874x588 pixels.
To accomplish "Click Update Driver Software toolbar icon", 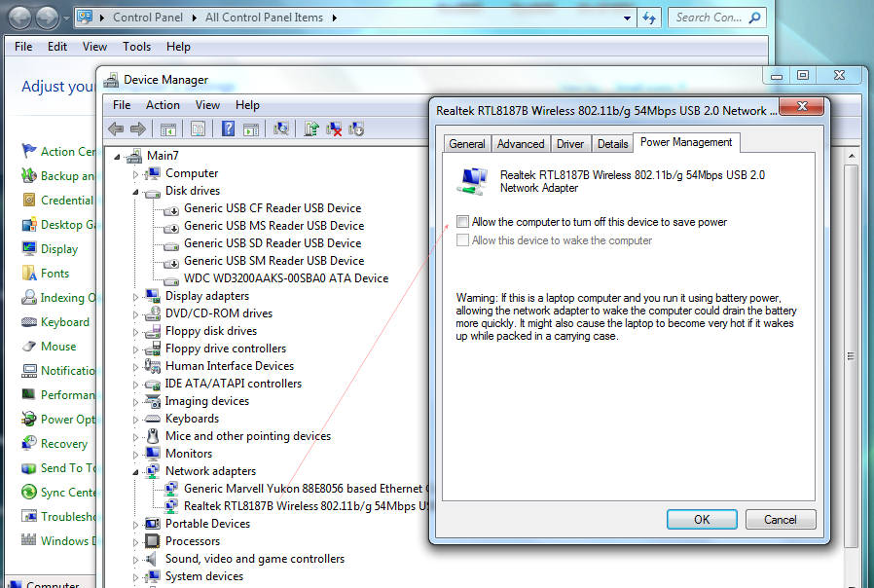I will tap(311, 129).
